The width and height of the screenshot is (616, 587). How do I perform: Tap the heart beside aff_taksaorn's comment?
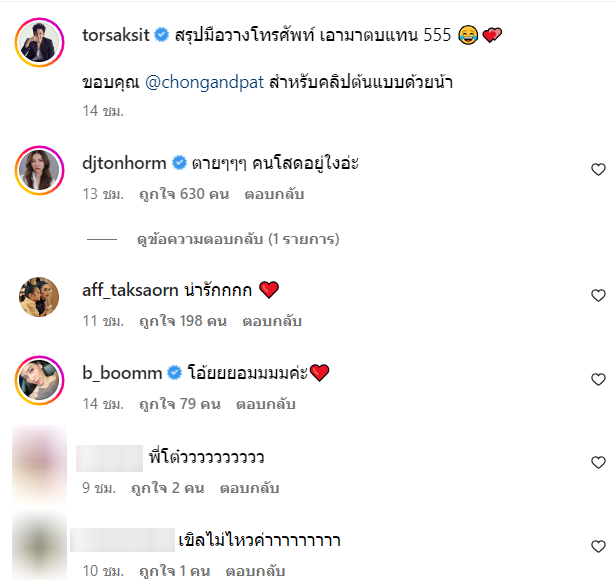point(598,295)
